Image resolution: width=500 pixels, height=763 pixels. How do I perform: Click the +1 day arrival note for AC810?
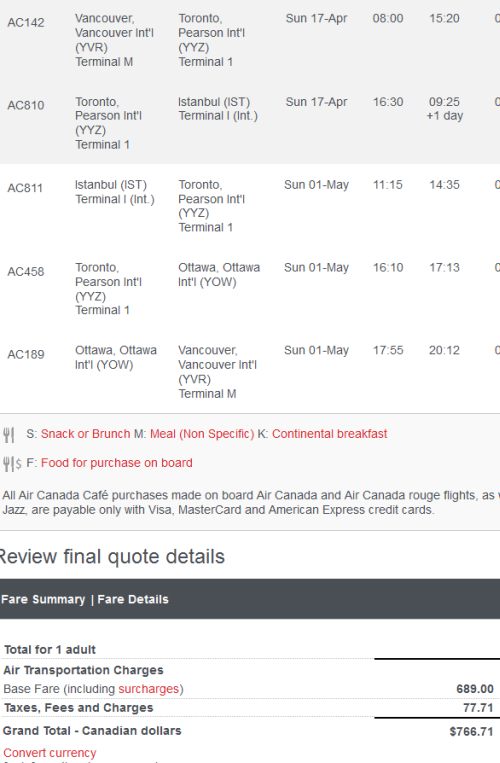point(445,116)
